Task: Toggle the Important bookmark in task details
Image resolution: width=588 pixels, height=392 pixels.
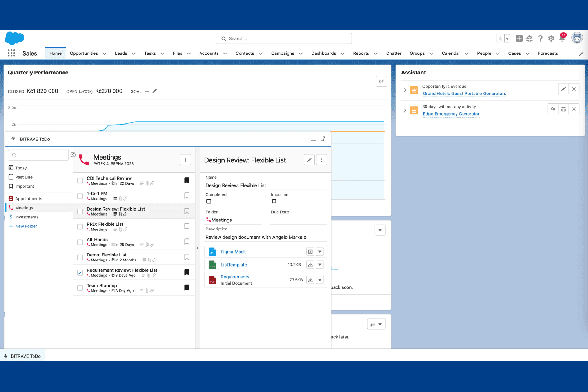Action: [x=274, y=201]
